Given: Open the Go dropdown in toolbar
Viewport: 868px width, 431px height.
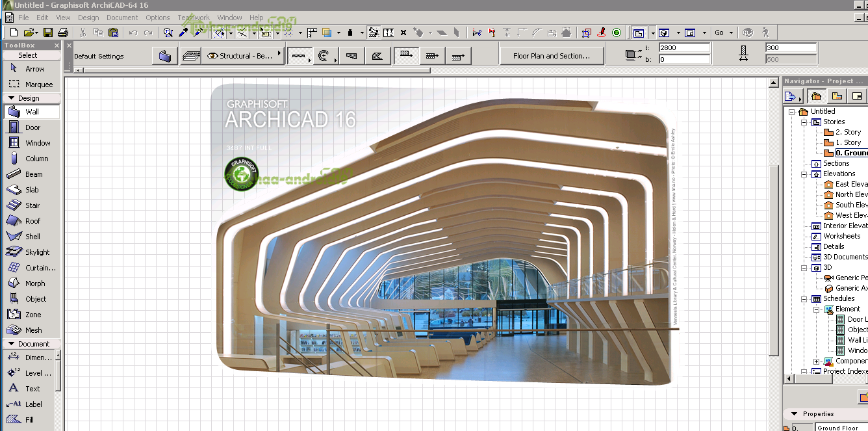Looking at the screenshot, I should click(x=724, y=33).
